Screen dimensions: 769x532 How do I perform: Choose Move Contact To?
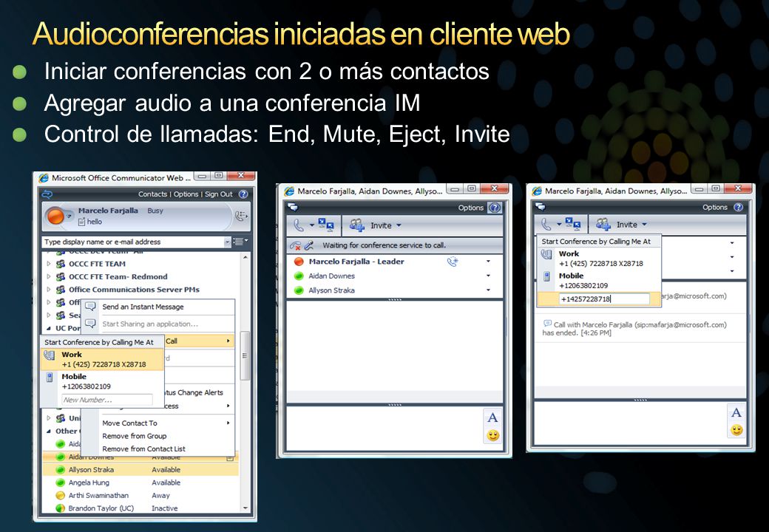[158, 423]
